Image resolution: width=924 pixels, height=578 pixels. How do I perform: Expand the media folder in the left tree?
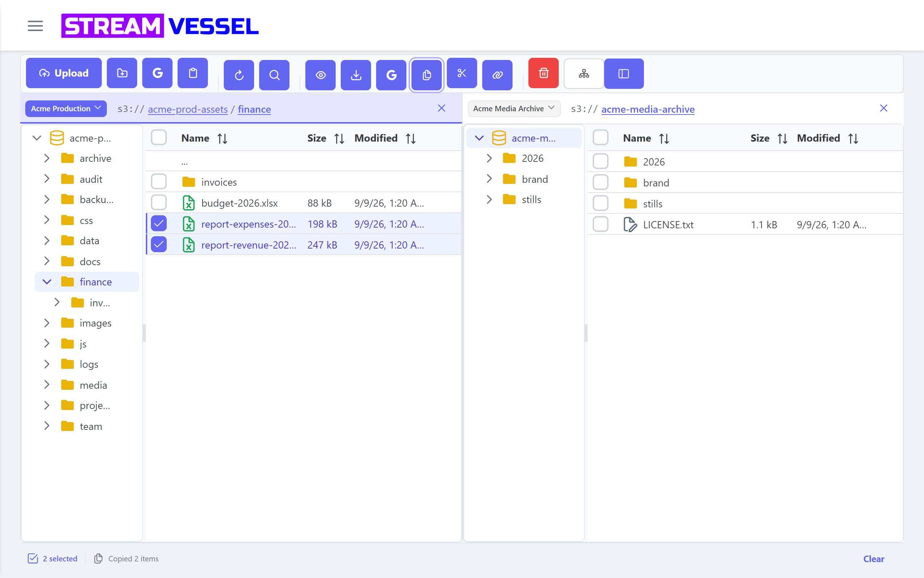click(x=47, y=385)
